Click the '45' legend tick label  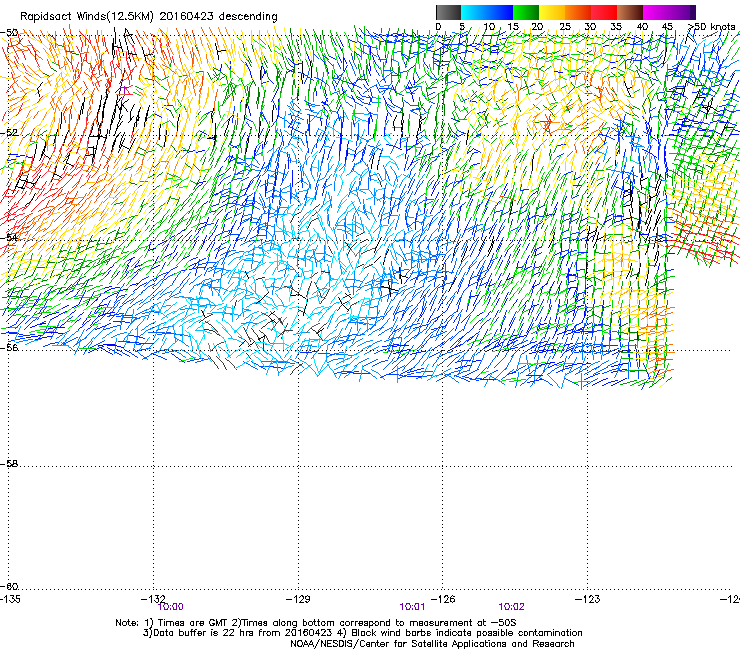tap(667, 26)
